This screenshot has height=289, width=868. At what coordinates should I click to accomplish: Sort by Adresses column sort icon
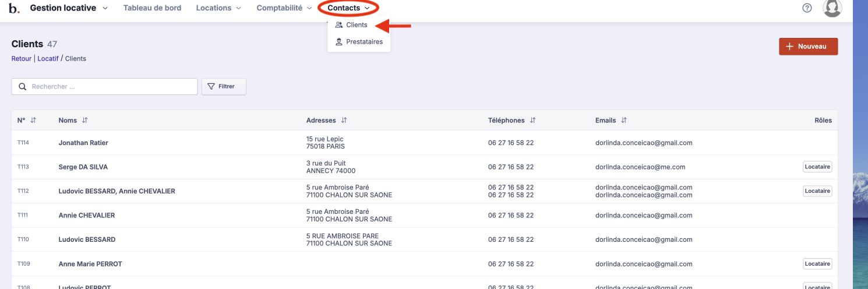(x=344, y=121)
